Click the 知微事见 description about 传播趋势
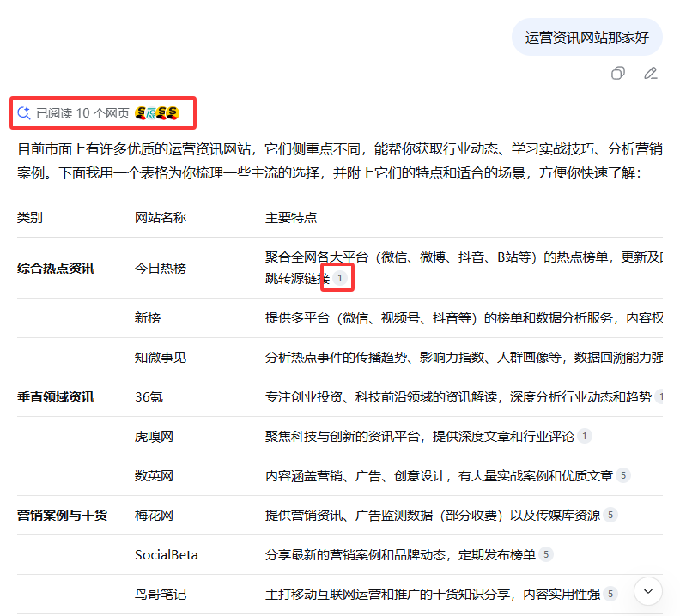The image size is (680, 616). (x=464, y=357)
